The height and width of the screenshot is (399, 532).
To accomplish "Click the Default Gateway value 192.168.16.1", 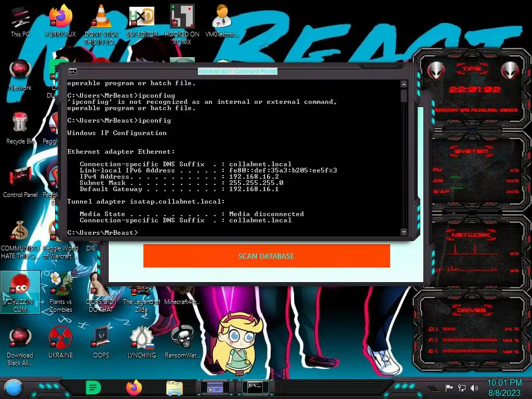I will click(254, 189).
